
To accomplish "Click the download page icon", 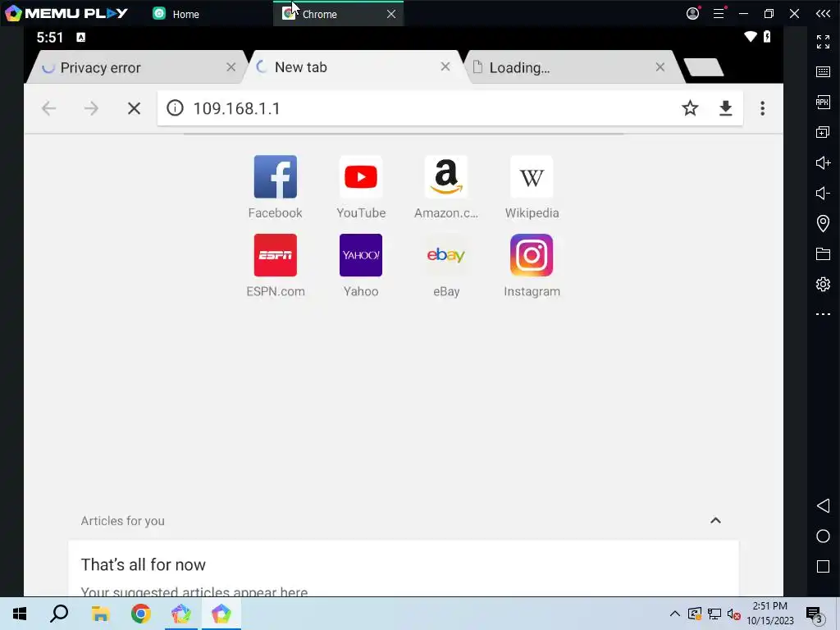I will point(725,108).
